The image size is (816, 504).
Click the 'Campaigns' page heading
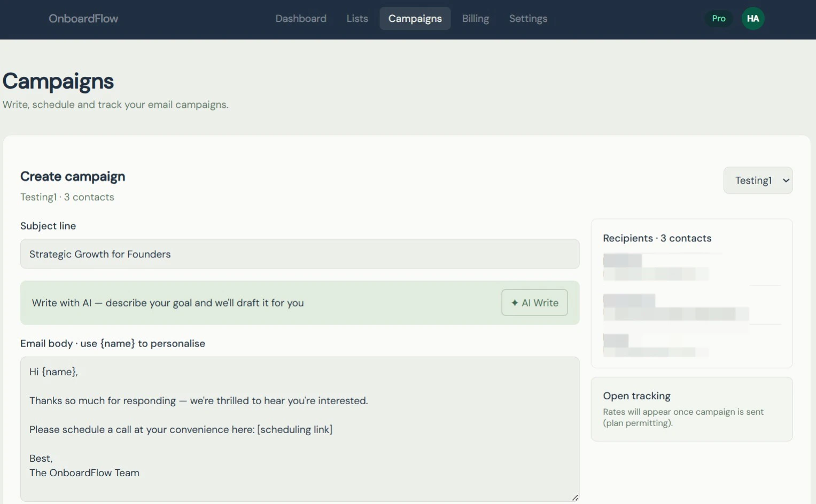58,81
